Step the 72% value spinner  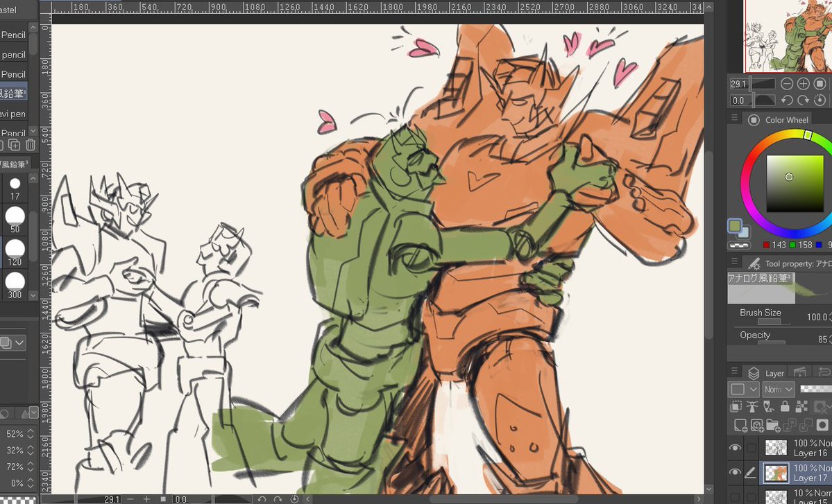[x=31, y=467]
